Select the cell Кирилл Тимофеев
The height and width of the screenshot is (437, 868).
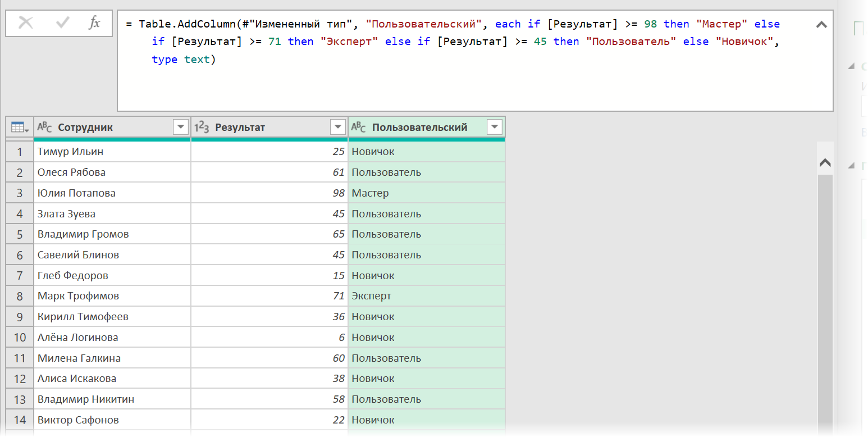pyautogui.click(x=112, y=317)
